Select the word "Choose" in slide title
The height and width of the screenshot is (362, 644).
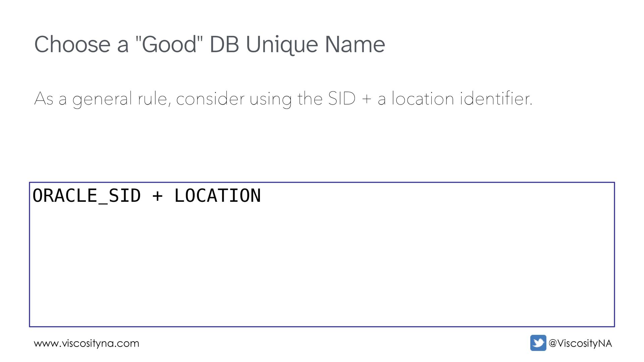pyautogui.click(x=72, y=44)
